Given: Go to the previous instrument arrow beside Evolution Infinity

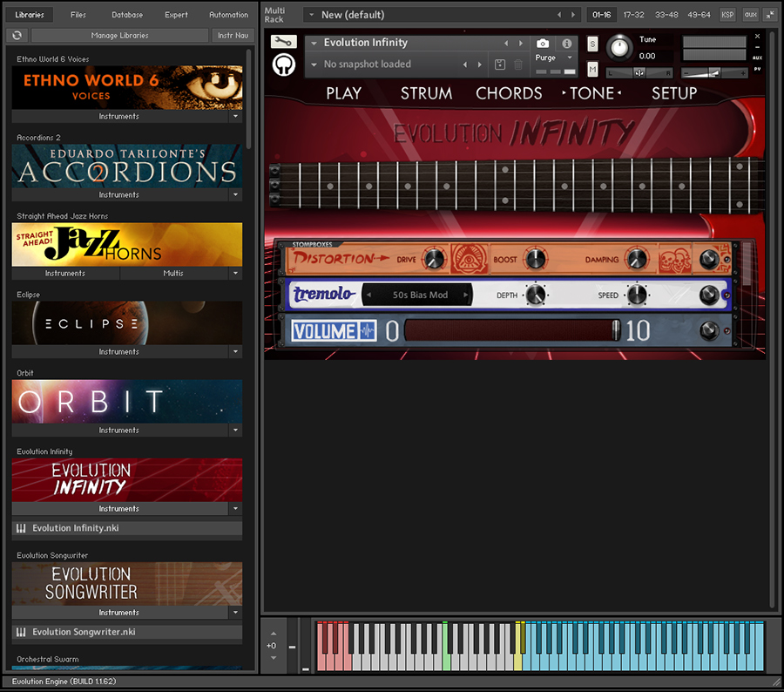Looking at the screenshot, I should coord(506,43).
